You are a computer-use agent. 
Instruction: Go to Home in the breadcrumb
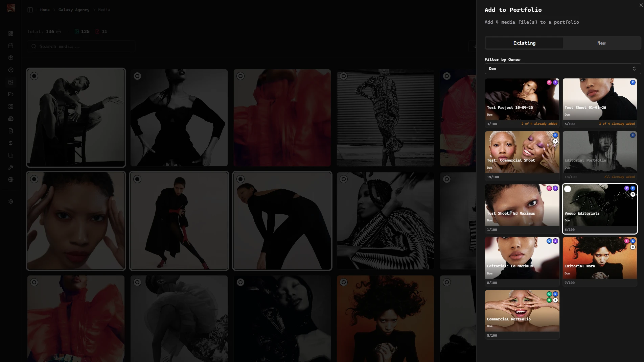tap(45, 10)
